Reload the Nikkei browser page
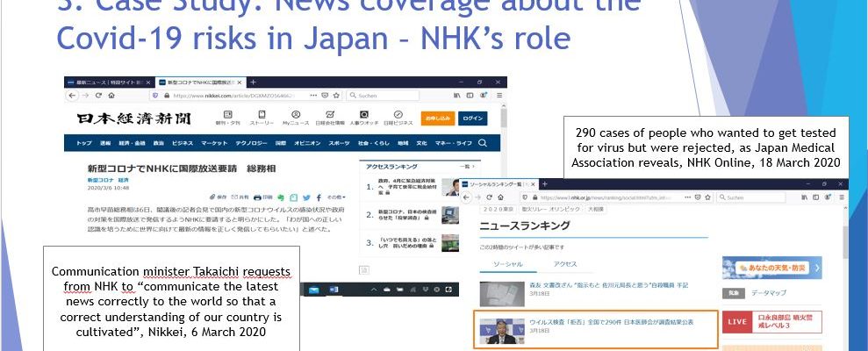The height and width of the screenshot is (351, 868). (98, 96)
